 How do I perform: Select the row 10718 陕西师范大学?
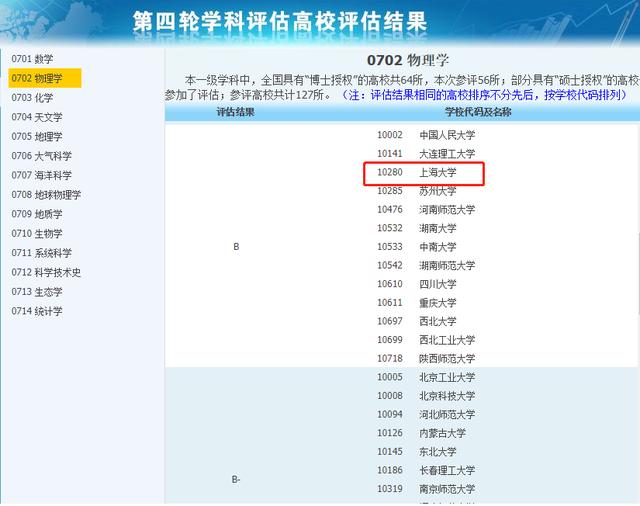click(x=426, y=358)
